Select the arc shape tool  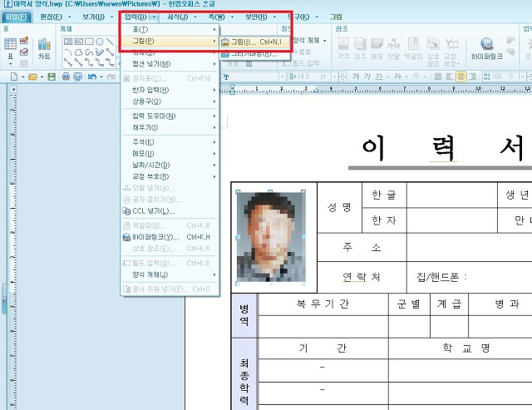pyautogui.click(x=68, y=52)
